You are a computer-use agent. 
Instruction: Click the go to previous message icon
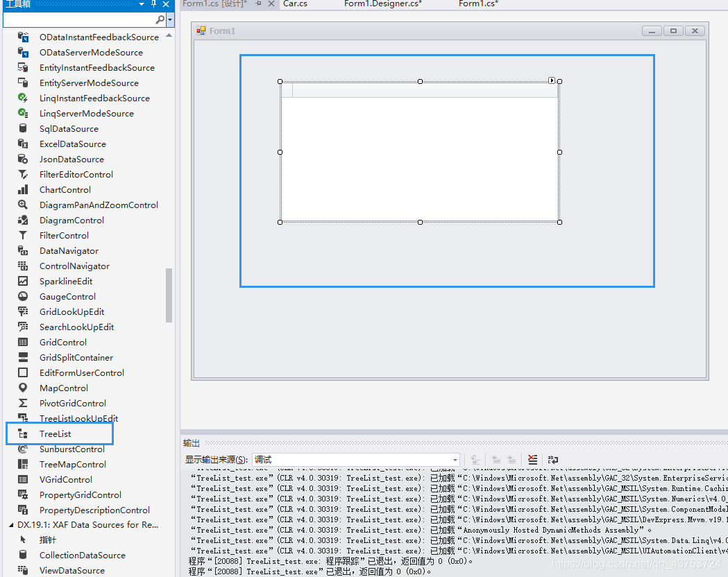(x=496, y=460)
